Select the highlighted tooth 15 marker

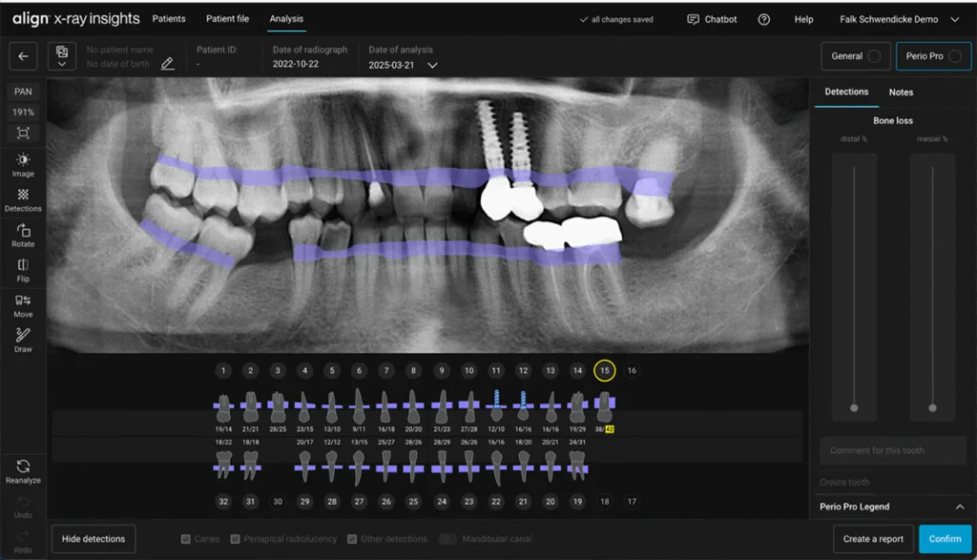[x=604, y=370]
